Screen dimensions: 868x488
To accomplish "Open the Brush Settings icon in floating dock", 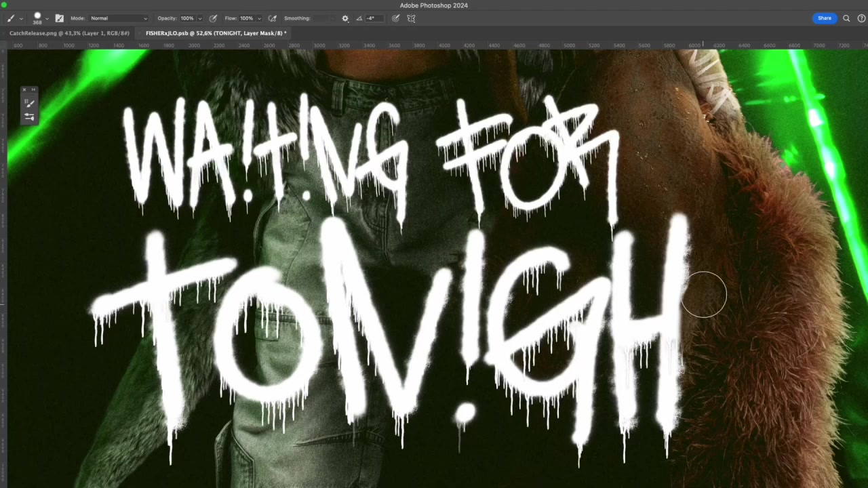I will [29, 117].
